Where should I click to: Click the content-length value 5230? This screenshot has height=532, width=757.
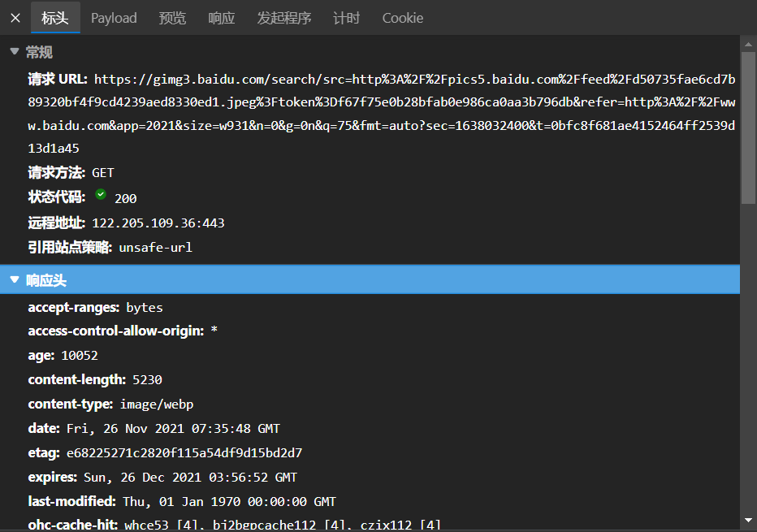[x=147, y=380]
